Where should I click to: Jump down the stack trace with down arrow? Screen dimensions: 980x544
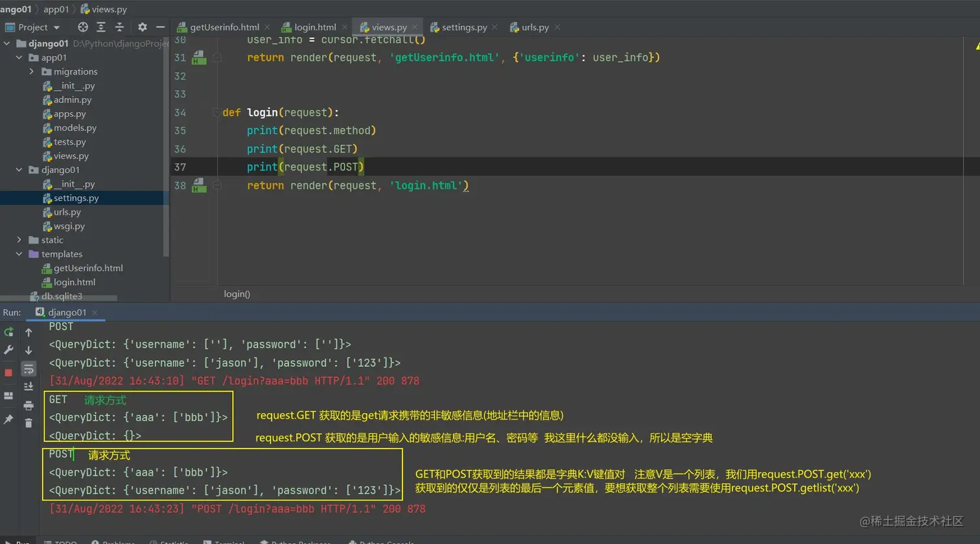29,350
